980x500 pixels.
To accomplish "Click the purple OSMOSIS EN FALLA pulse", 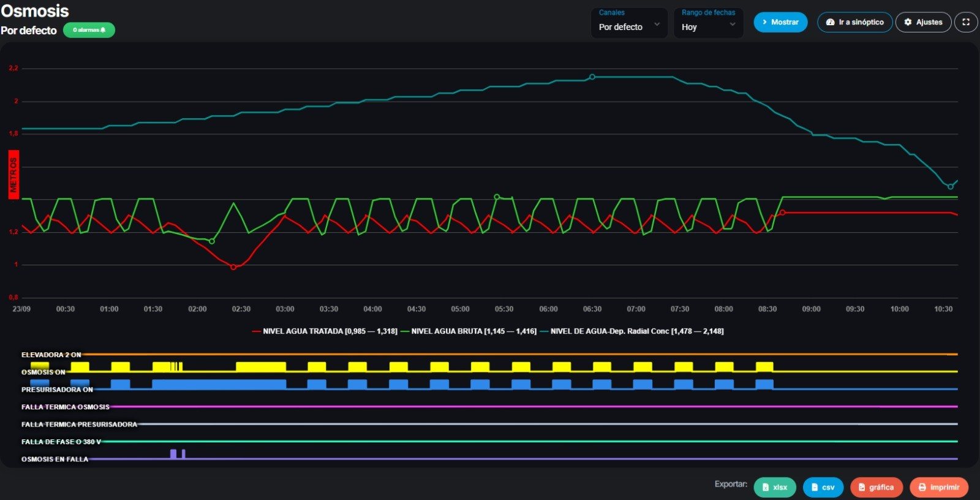I will pyautogui.click(x=173, y=454).
